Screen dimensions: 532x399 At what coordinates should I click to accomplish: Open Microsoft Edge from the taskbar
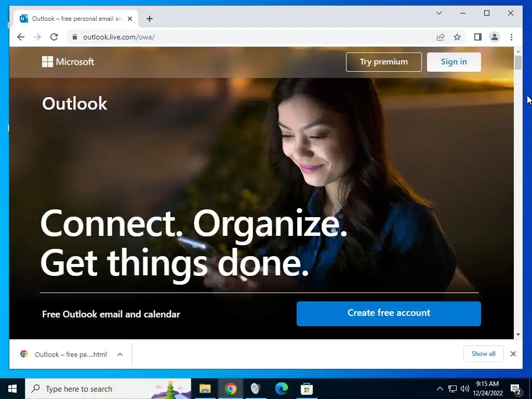tap(281, 389)
